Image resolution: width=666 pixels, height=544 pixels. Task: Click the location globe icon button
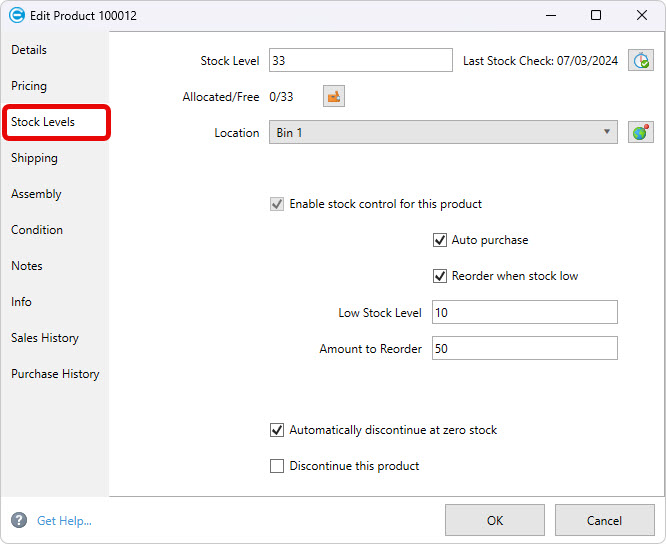point(640,133)
